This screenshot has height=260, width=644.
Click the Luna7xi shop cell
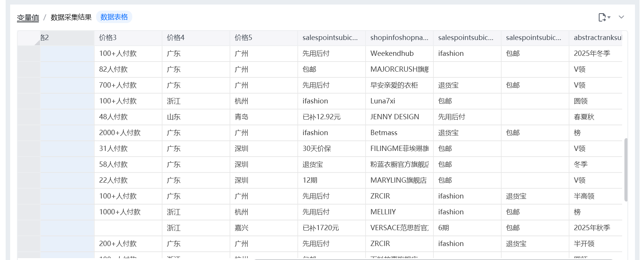click(399, 101)
